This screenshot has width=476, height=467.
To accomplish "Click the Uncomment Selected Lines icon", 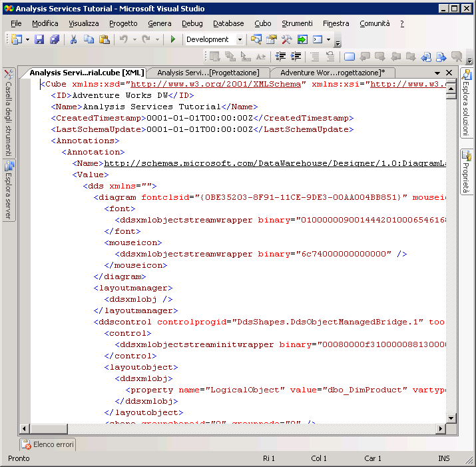I will pos(330,57).
